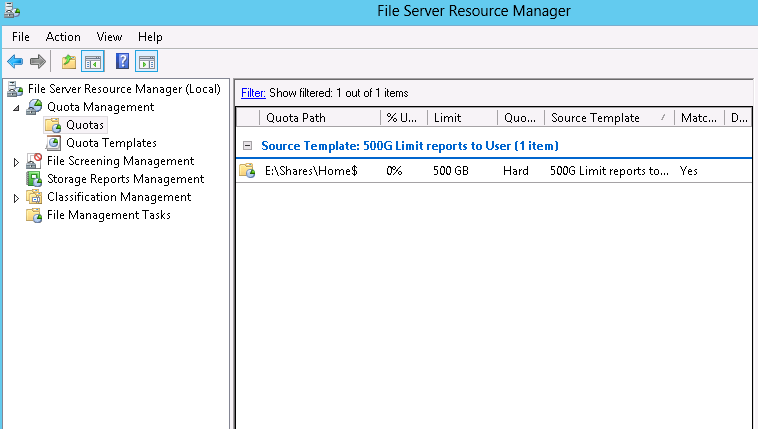Screen dimensions: 758x429
Task: Select File Management Tasks node
Action: tap(108, 215)
